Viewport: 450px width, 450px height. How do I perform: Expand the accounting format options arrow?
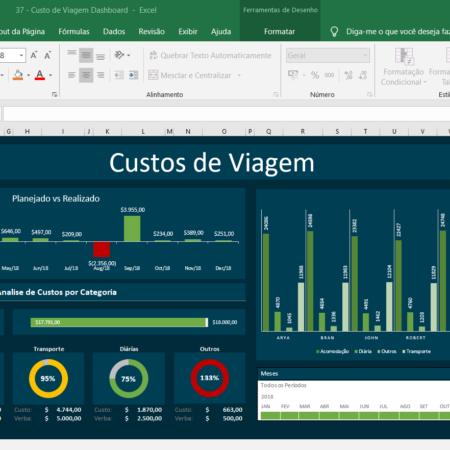[x=304, y=75]
